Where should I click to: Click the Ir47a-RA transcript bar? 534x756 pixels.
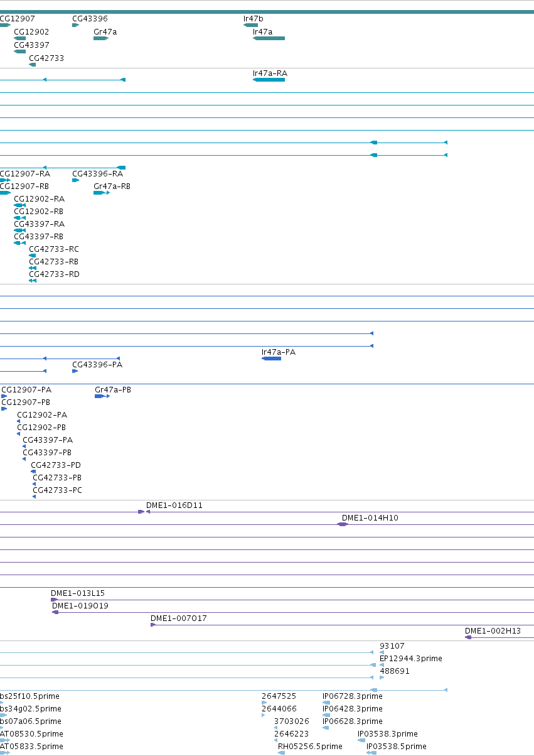pos(269,80)
